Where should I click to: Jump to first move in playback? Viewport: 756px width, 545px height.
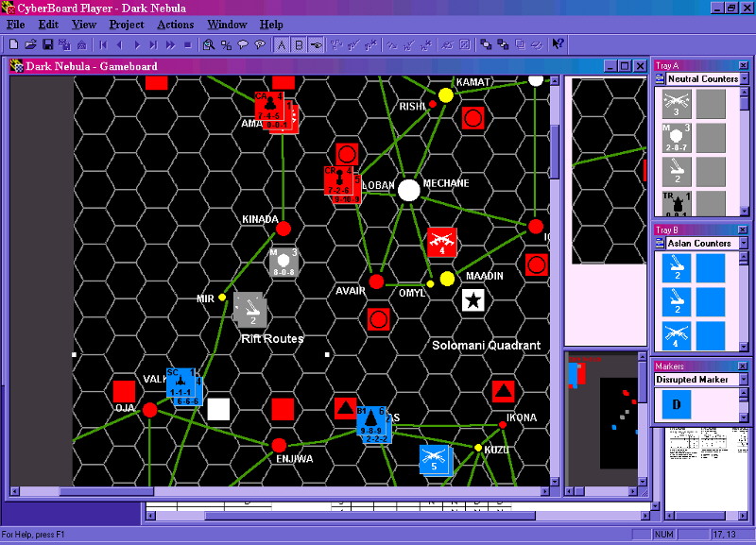(x=103, y=44)
